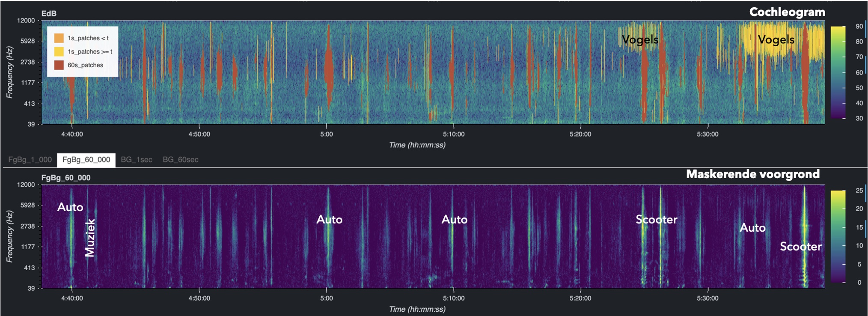Click the 39 Hz tick on the FgBg_60_000 plot
Image resolution: width=868 pixels, height=316 pixels.
click(31, 288)
